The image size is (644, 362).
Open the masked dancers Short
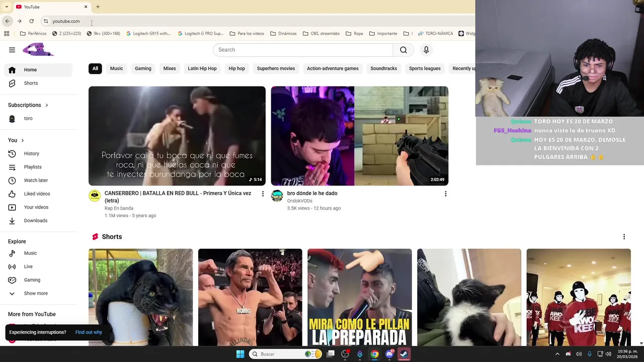(579, 297)
